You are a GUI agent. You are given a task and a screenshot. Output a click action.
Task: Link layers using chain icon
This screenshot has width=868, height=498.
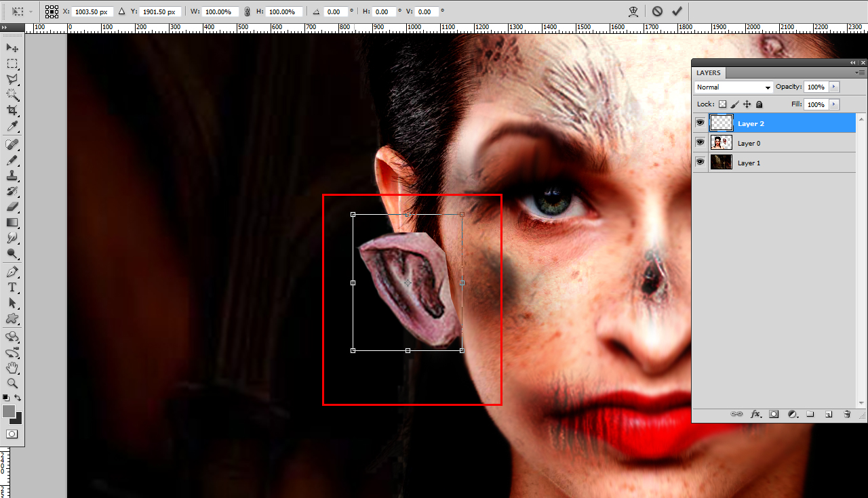(x=736, y=414)
